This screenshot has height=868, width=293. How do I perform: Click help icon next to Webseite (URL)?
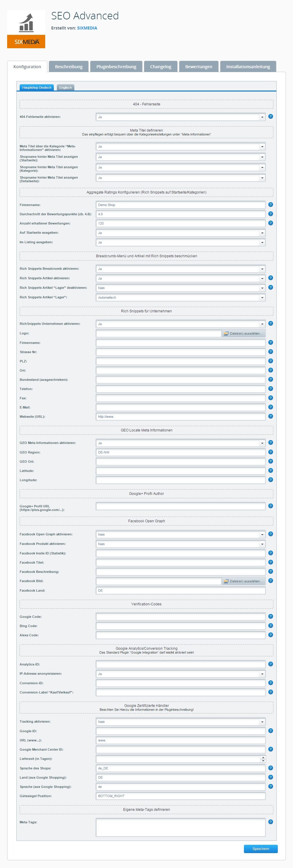270,417
